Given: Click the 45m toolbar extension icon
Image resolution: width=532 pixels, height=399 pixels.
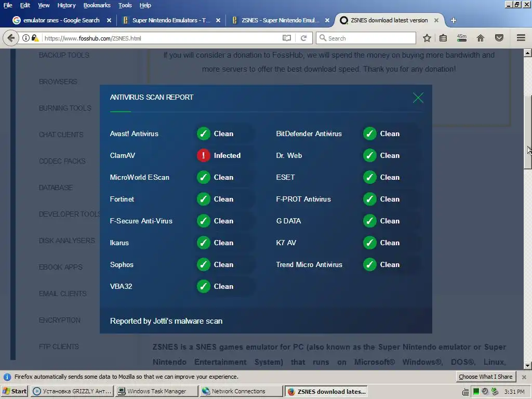Looking at the screenshot, I should coord(462,38).
